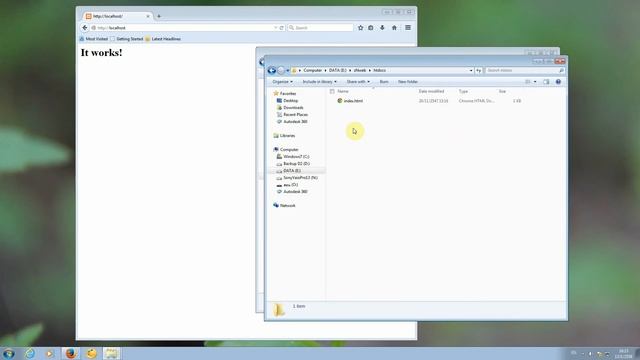Sort by the Name column header
640x360 pixels.
343,91
